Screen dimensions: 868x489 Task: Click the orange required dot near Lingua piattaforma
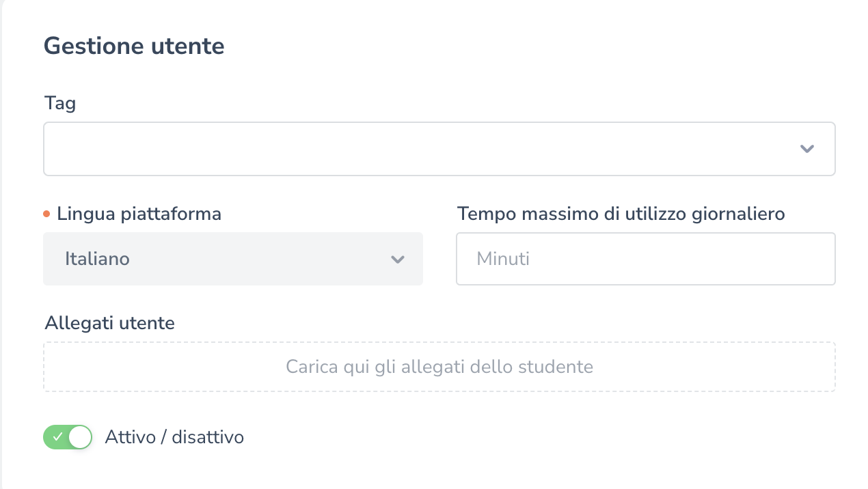point(46,214)
